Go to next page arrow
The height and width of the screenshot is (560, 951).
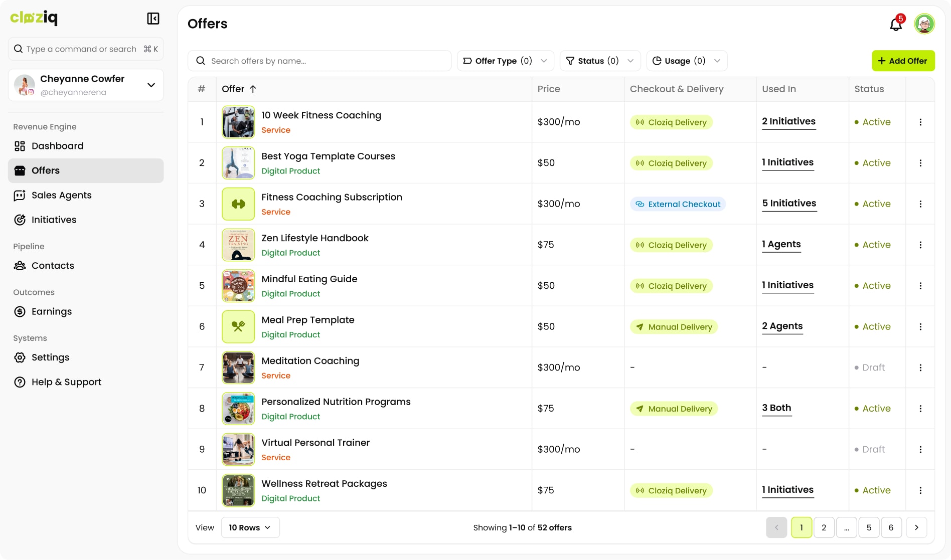point(916,527)
